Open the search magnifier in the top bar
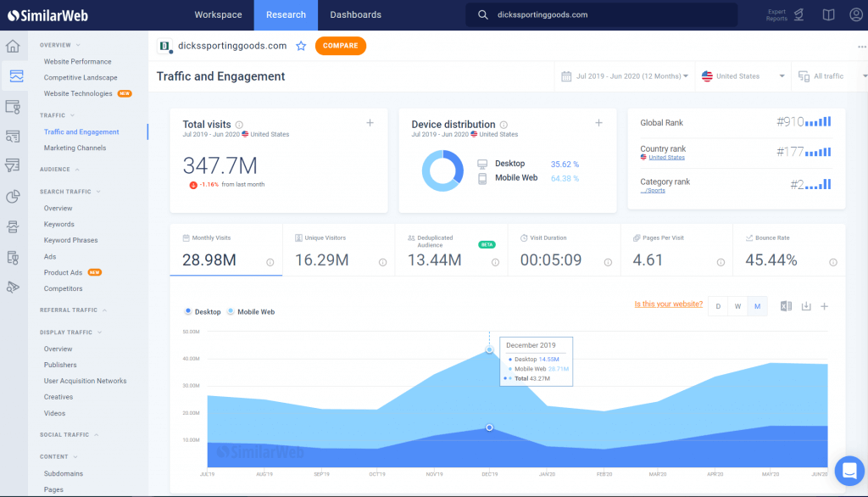 (481, 14)
